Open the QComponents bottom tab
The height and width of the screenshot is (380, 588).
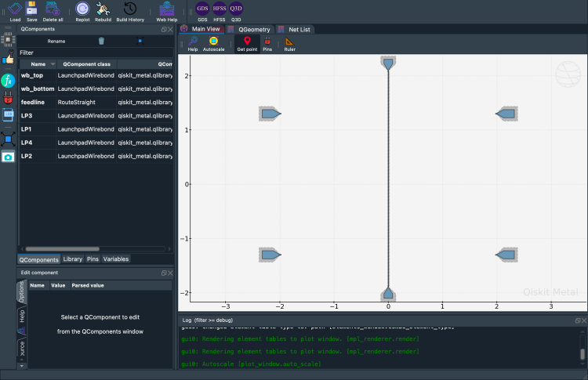39,259
